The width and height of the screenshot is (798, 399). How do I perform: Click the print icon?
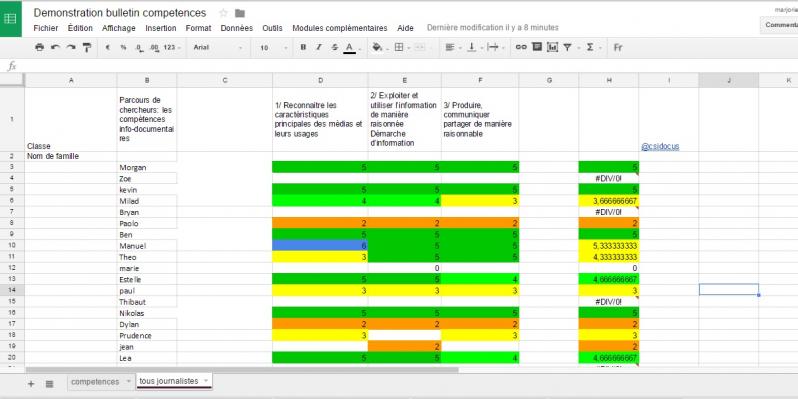point(40,47)
